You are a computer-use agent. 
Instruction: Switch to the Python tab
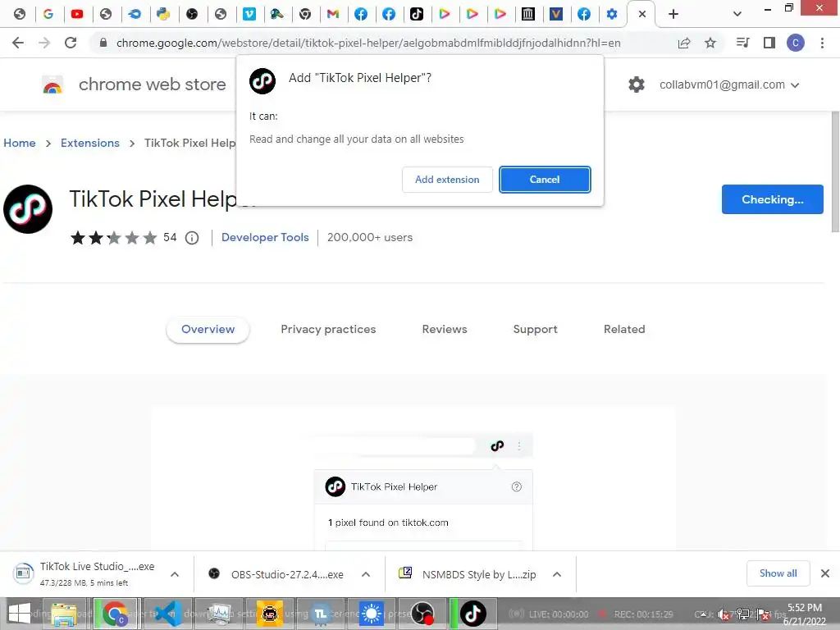tap(163, 14)
